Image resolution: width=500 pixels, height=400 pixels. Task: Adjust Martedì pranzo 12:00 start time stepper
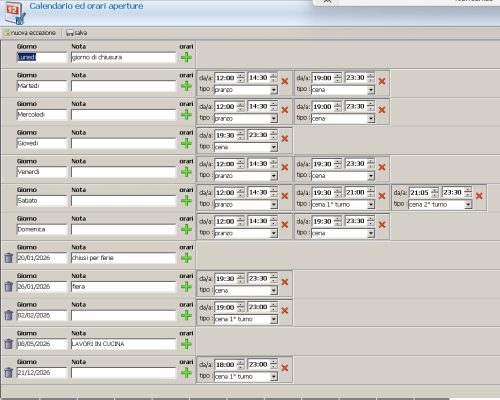pyautogui.click(x=241, y=78)
